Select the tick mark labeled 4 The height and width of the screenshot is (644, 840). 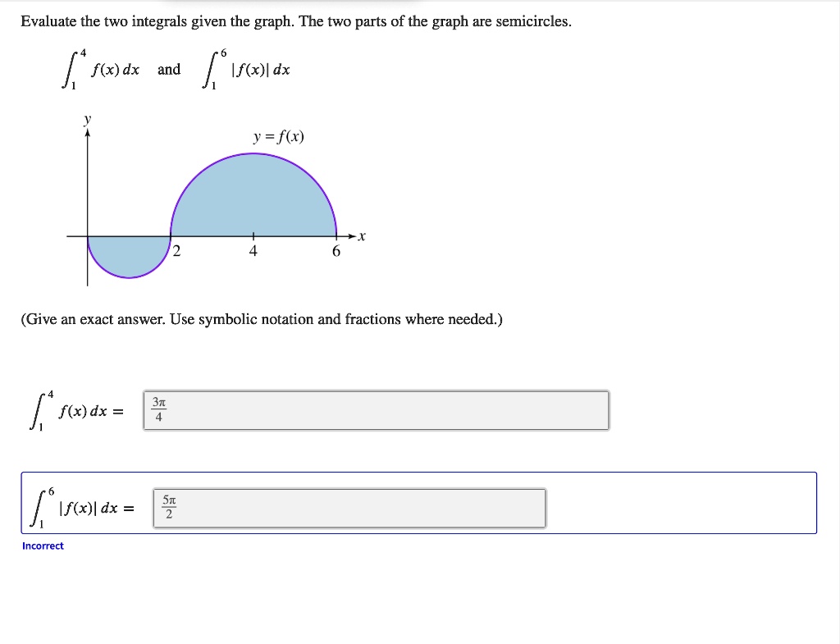pyautogui.click(x=253, y=250)
